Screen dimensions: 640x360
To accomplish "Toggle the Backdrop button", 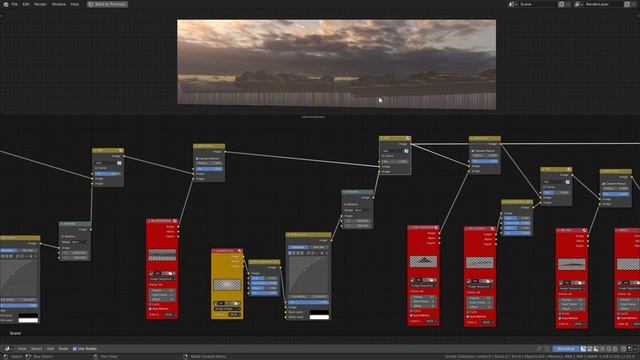I will 566,349.
